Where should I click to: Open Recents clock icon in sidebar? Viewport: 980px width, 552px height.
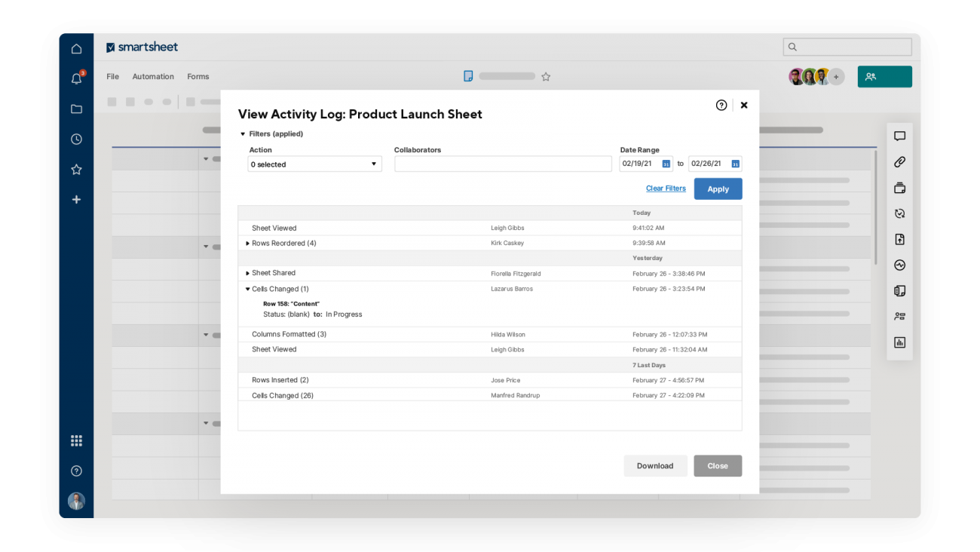(x=76, y=140)
